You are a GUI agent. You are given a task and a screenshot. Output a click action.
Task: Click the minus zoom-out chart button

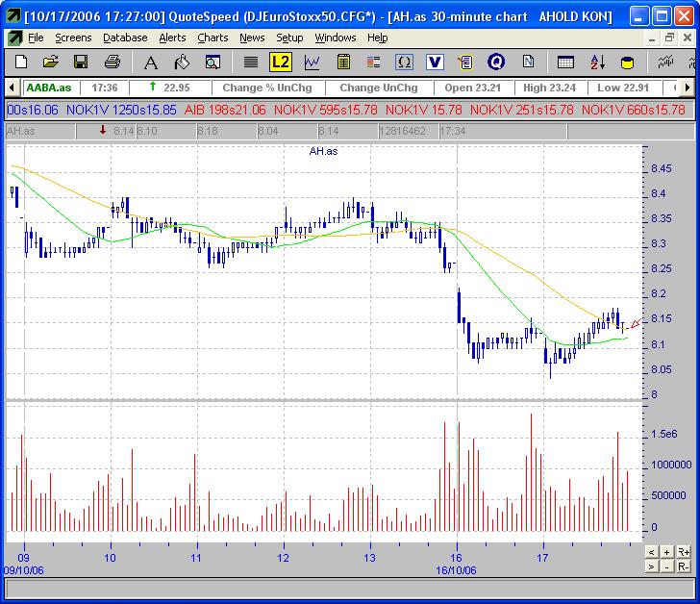click(x=666, y=566)
